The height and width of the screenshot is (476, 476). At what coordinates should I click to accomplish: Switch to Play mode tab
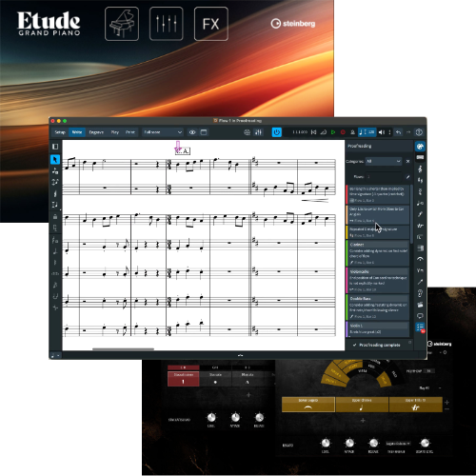tap(115, 132)
